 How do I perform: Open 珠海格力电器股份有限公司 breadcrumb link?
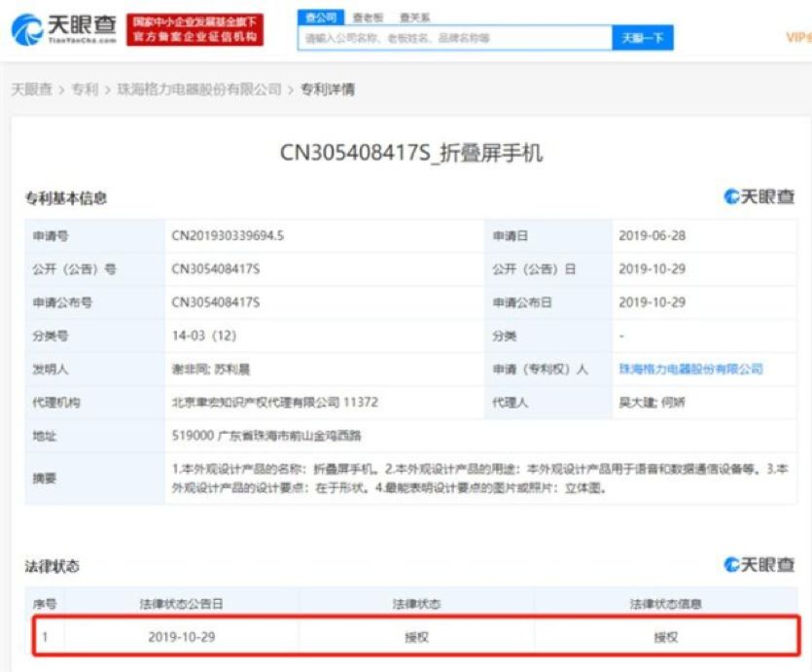[x=199, y=89]
